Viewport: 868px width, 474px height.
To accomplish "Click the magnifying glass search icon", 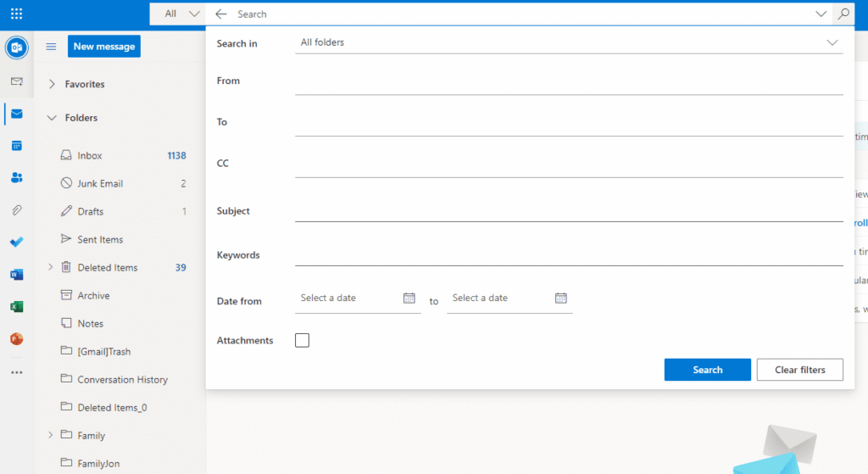I will click(843, 14).
